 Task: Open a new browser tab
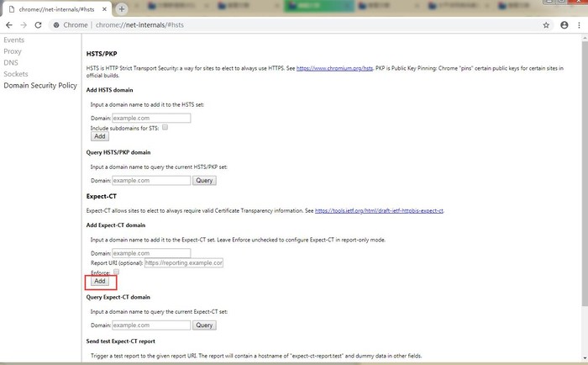(x=122, y=8)
